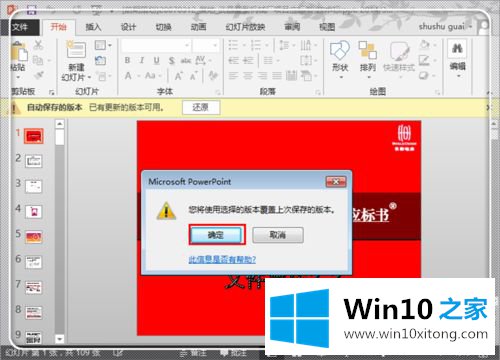Click the 快速样式 quick styles icon
Screen dimensions: 500x360
pyautogui.click(x=399, y=51)
